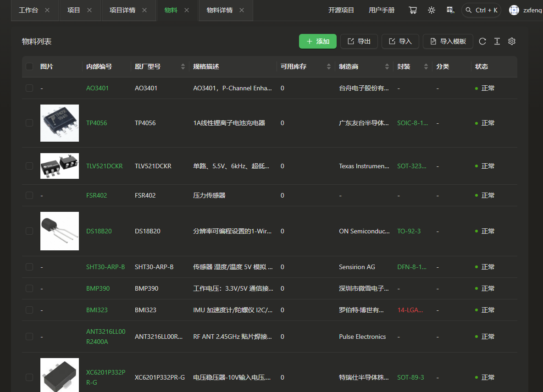Viewport: 543px width, 392px height.
Task: Open 开源项目 in top menu
Action: 341,10
